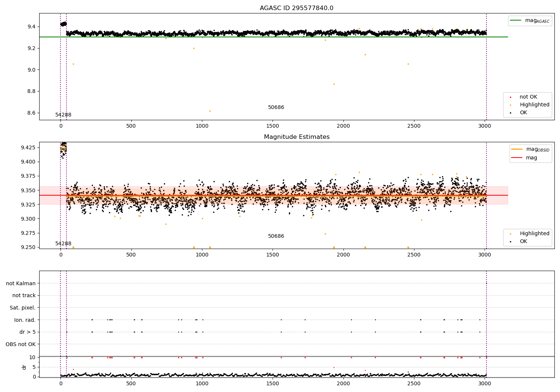Click the "2000" x-tick under the bottom plot
Screen dimensions: 560x392
pyautogui.click(x=343, y=384)
